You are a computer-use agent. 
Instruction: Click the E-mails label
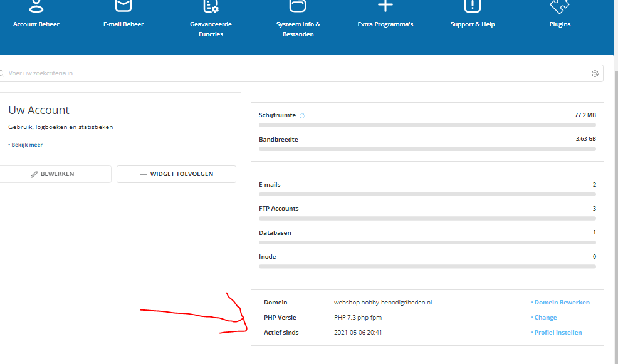pyautogui.click(x=270, y=185)
